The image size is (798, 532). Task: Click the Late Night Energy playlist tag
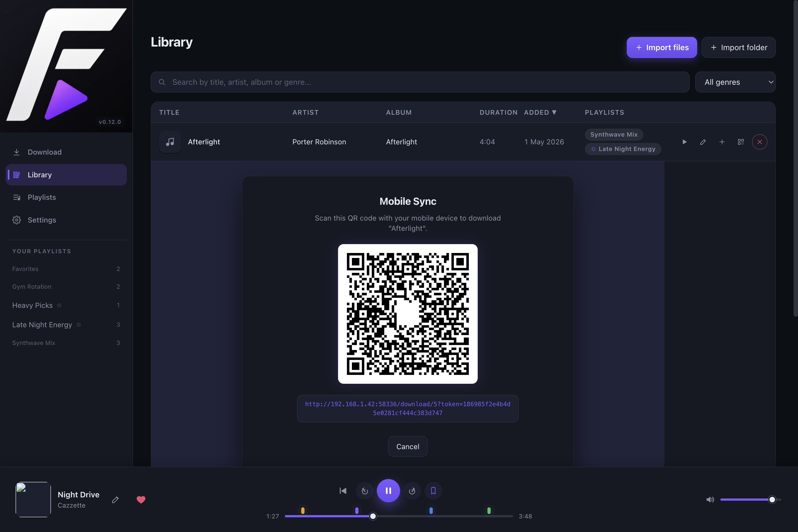(x=623, y=149)
